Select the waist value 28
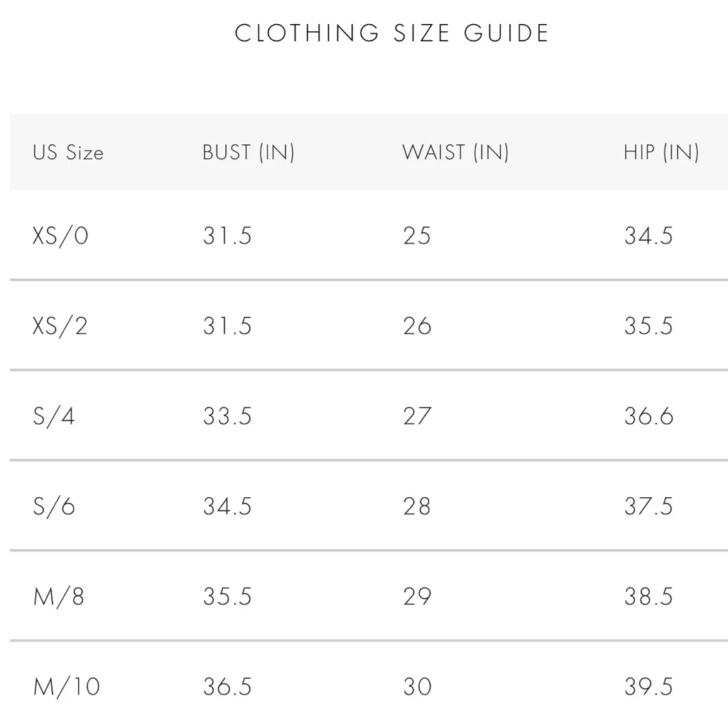 417,506
